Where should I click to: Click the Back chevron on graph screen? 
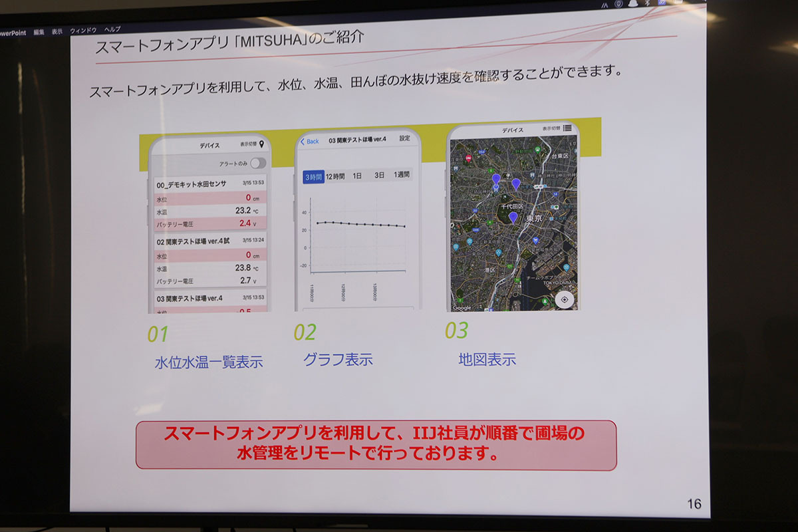(x=303, y=141)
